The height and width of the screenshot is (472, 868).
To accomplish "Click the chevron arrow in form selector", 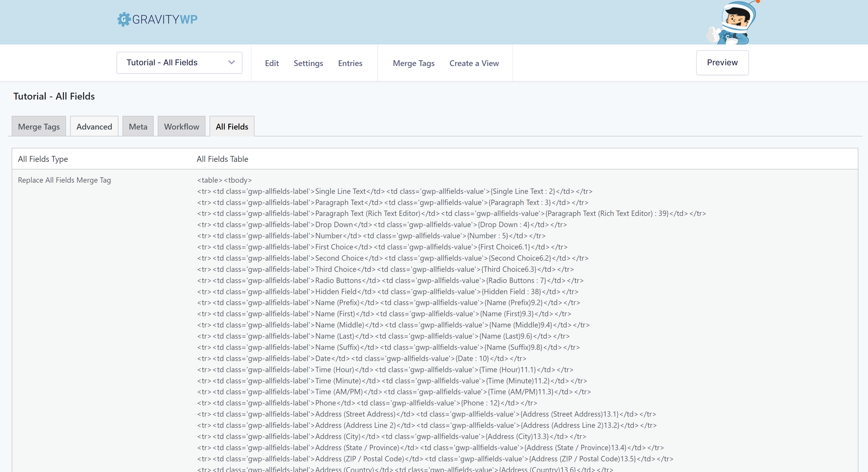I will pos(231,62).
